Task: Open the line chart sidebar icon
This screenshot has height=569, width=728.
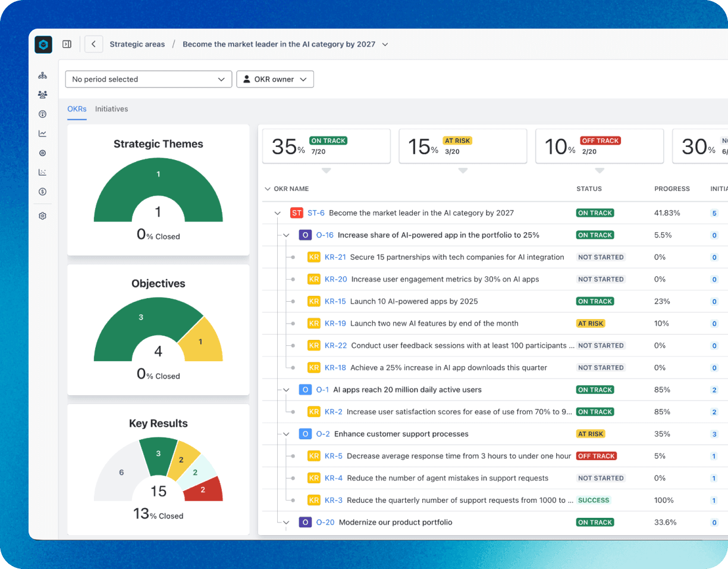Action: [x=42, y=133]
